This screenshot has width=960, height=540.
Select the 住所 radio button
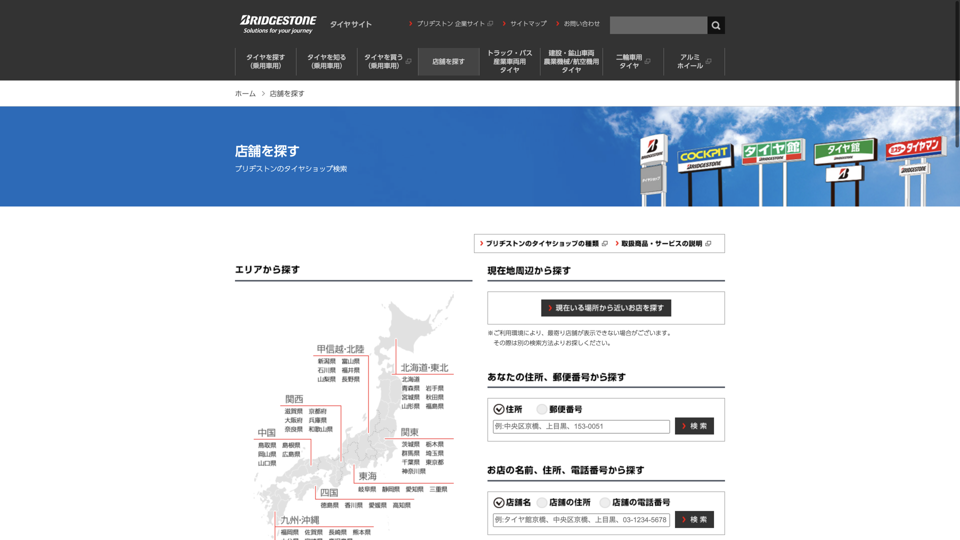point(499,409)
